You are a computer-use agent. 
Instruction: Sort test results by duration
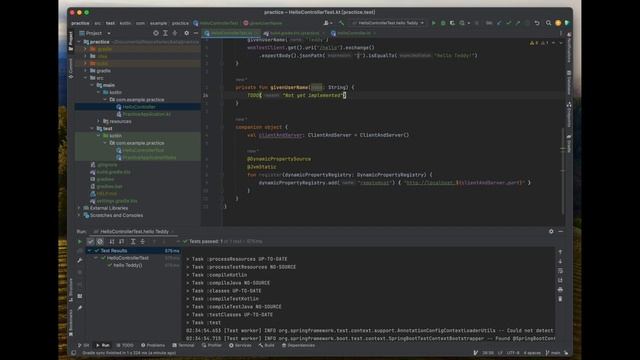click(121, 242)
